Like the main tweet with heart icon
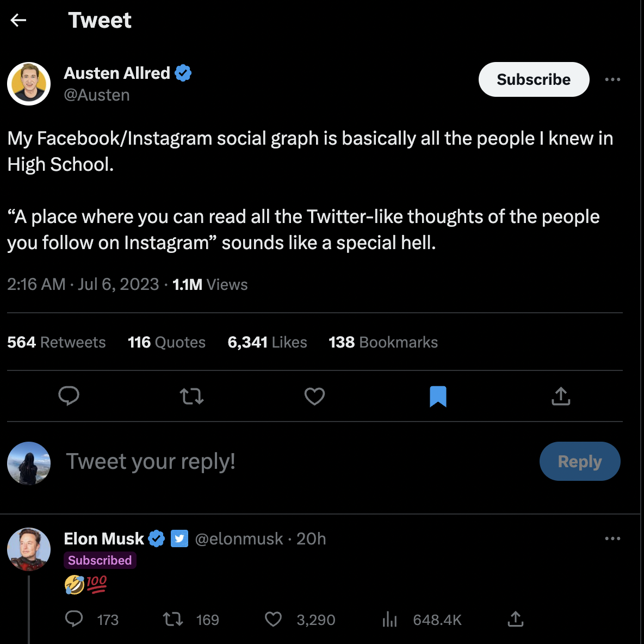The image size is (644, 644). pos(314,396)
